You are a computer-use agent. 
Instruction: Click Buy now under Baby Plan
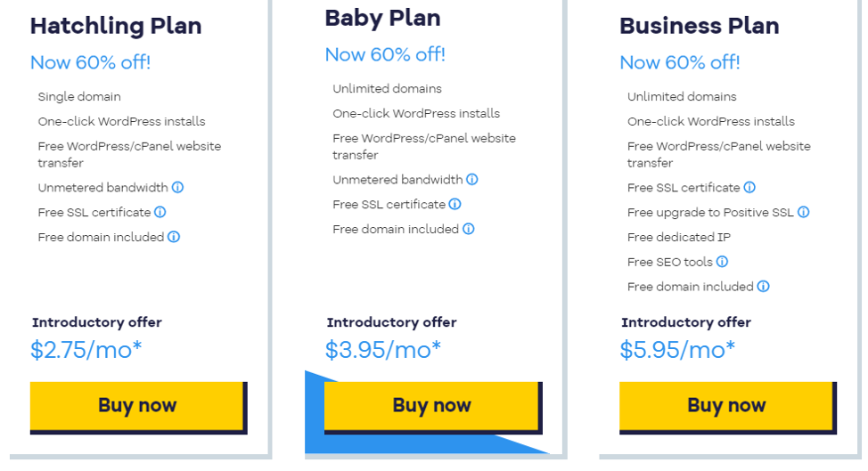tap(433, 408)
